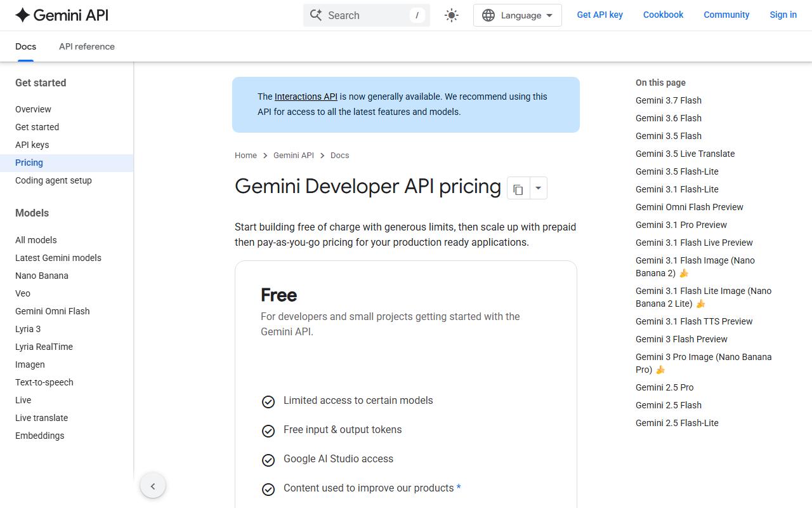
Task: Click Home in the breadcrumb
Action: (246, 156)
